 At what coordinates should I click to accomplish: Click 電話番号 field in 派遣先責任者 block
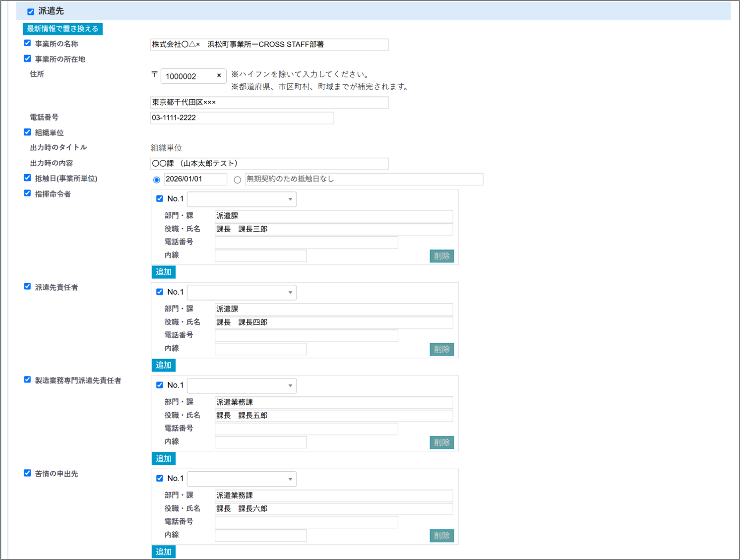(x=306, y=335)
